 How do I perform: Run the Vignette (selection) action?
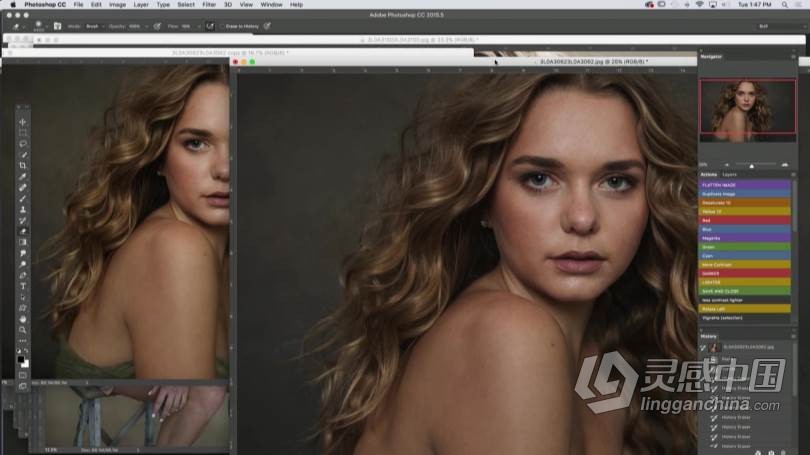pyautogui.click(x=745, y=318)
